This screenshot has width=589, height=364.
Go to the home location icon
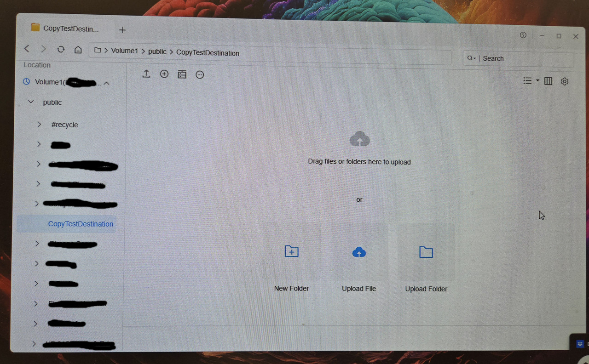[78, 50]
